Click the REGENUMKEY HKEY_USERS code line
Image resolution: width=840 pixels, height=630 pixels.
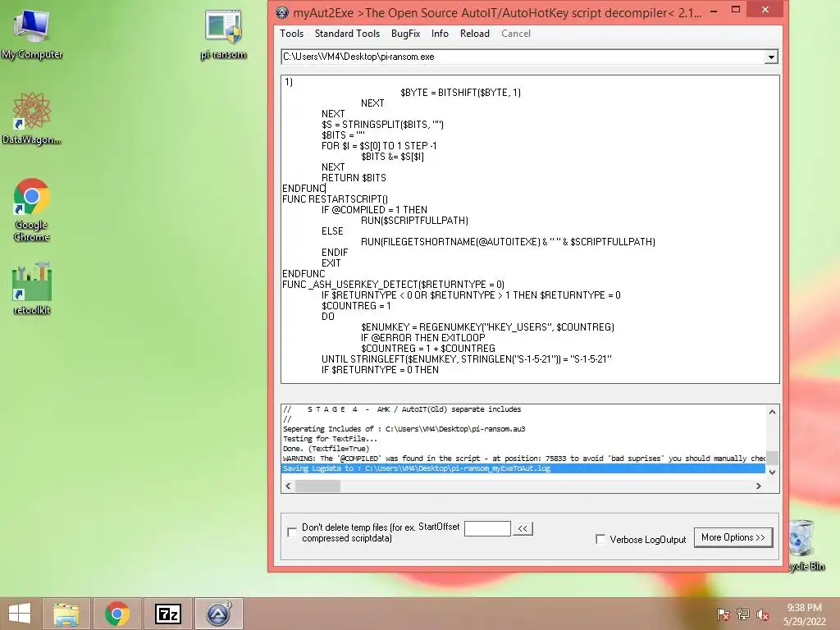point(487,327)
